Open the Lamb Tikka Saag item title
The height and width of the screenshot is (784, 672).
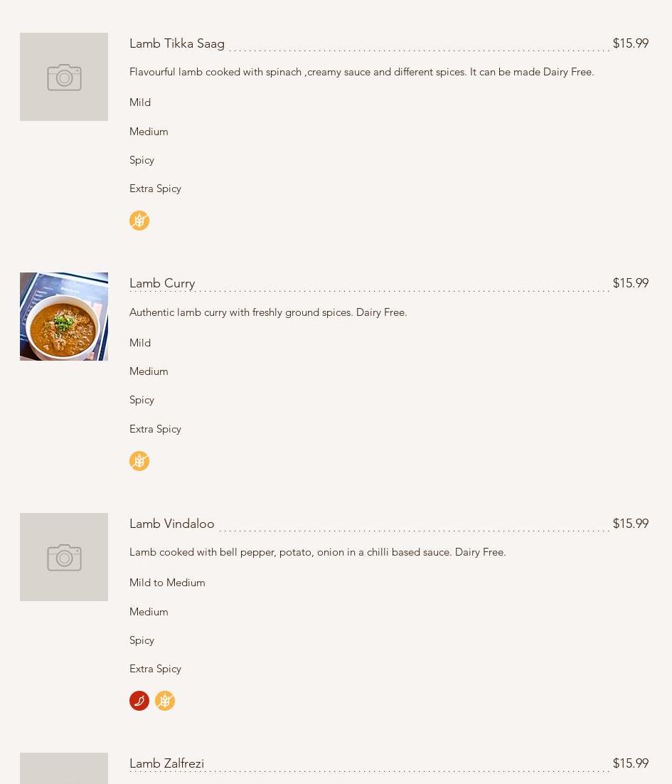(177, 43)
